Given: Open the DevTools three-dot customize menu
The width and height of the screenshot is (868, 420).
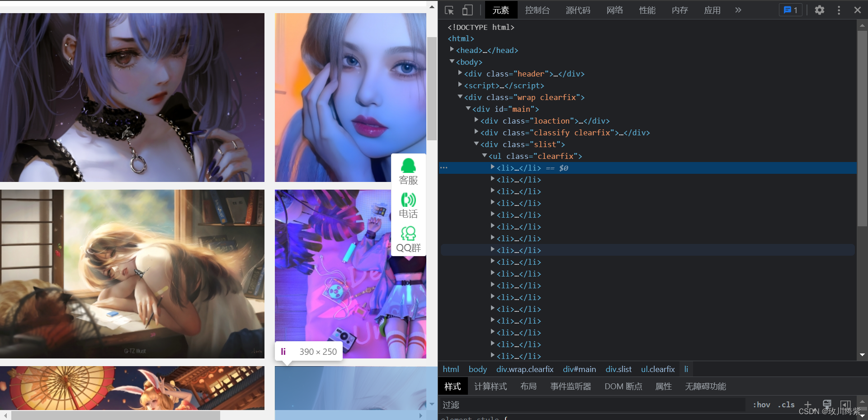Looking at the screenshot, I should [x=839, y=10].
